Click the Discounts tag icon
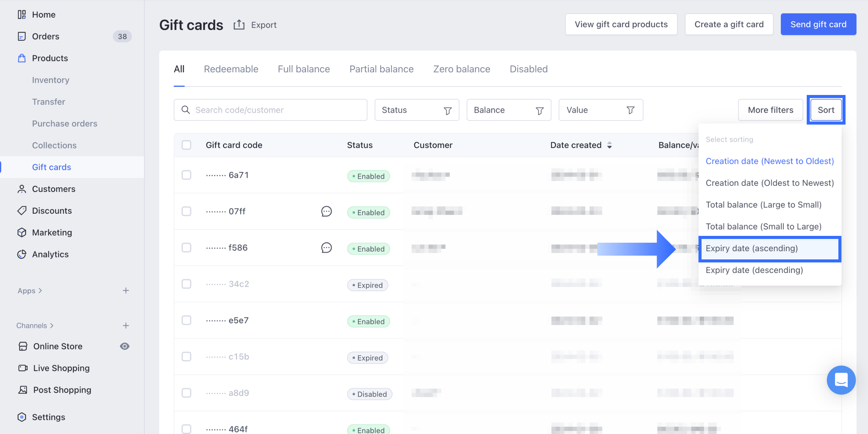Image resolution: width=868 pixels, height=434 pixels. (x=22, y=211)
